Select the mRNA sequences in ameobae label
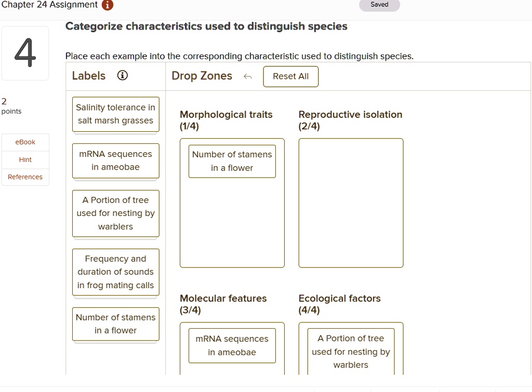532x392 pixels. click(x=115, y=161)
